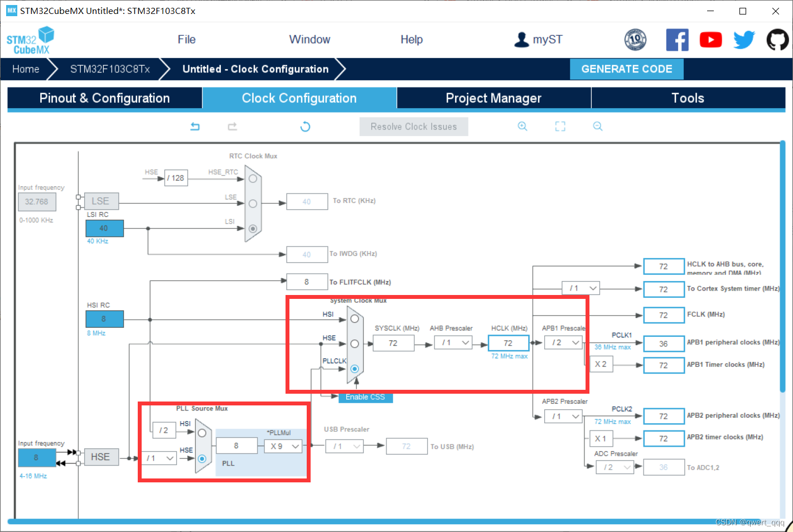This screenshot has width=793, height=532.
Task: Click STM32F103C8Tx breadcrumb
Action: (x=110, y=69)
